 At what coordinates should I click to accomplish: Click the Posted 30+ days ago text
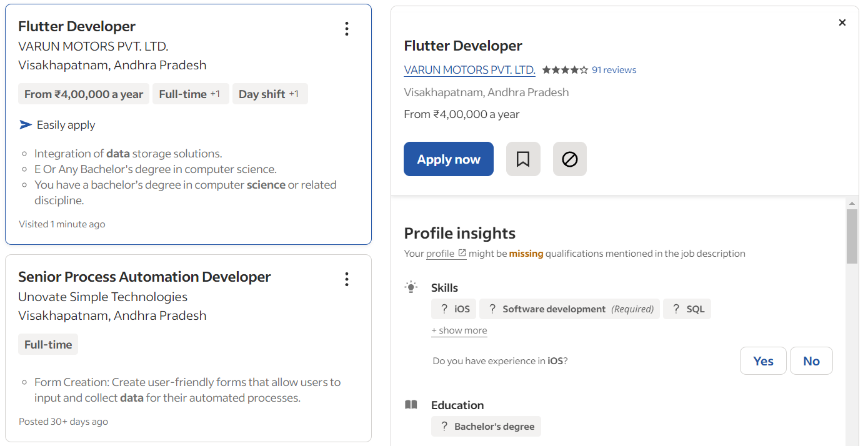click(63, 422)
